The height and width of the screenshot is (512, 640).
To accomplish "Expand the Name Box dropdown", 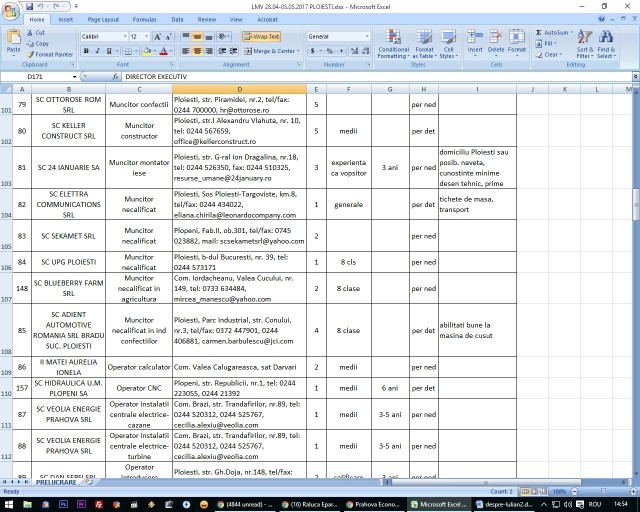I will 74,76.
